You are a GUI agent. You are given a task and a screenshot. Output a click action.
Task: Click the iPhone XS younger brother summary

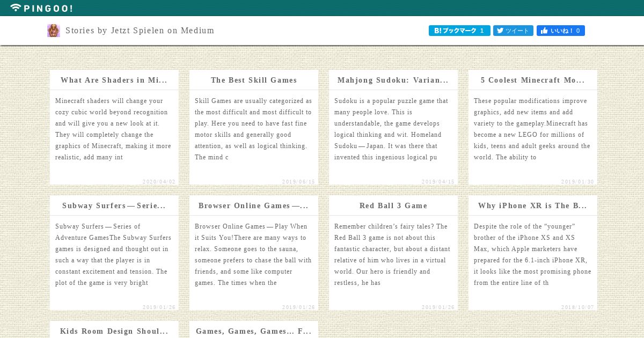tap(533, 254)
